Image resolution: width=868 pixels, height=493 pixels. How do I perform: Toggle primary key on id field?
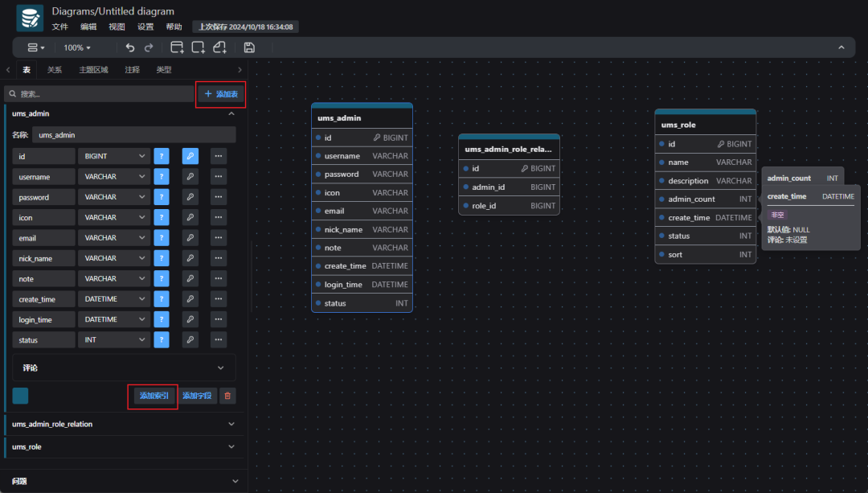tap(190, 156)
